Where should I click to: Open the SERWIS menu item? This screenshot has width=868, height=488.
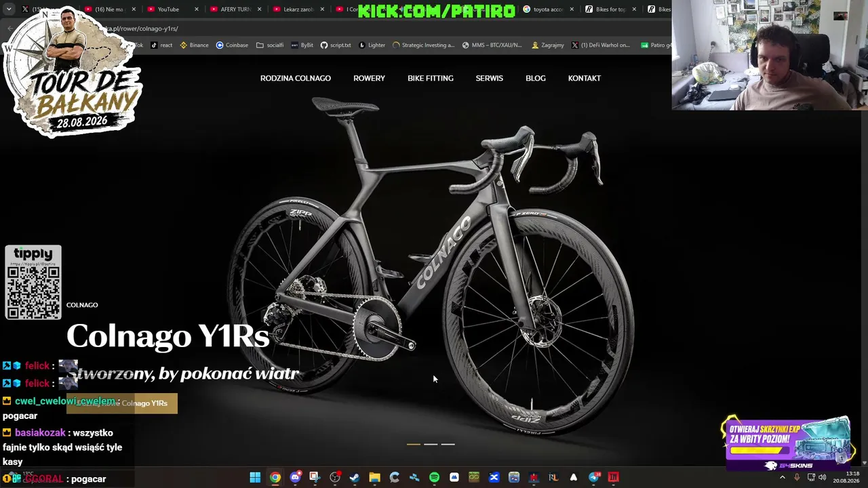[x=489, y=78]
